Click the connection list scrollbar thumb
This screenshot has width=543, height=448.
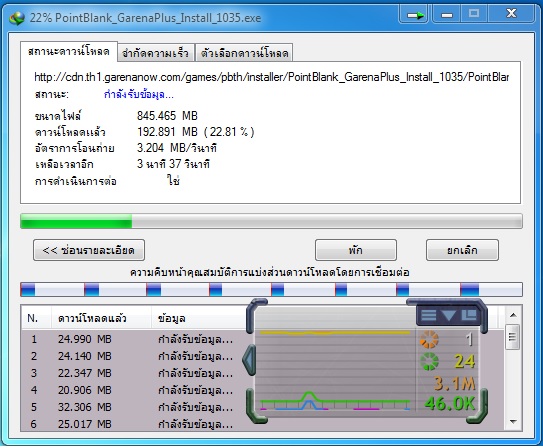pos(513,337)
